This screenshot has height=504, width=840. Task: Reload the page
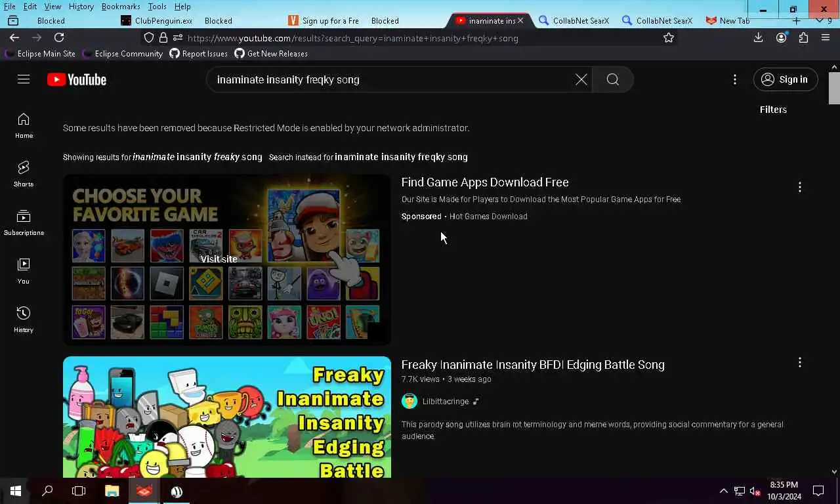[x=59, y=38]
